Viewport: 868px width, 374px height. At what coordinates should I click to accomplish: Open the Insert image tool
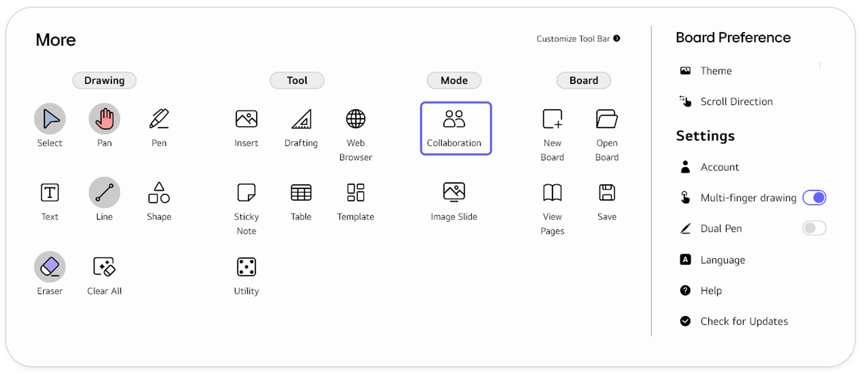(247, 119)
